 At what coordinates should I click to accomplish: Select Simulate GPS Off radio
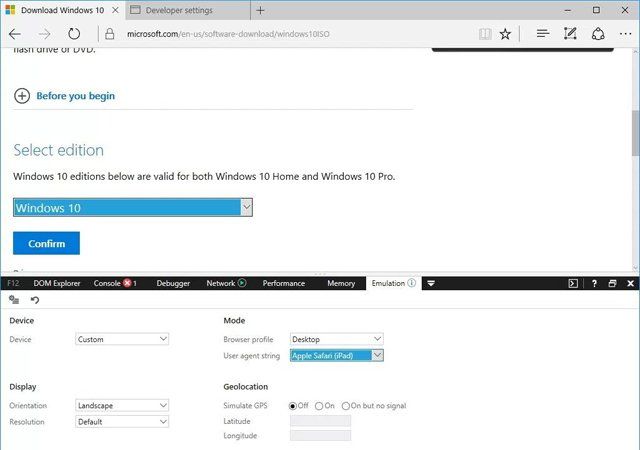[293, 406]
